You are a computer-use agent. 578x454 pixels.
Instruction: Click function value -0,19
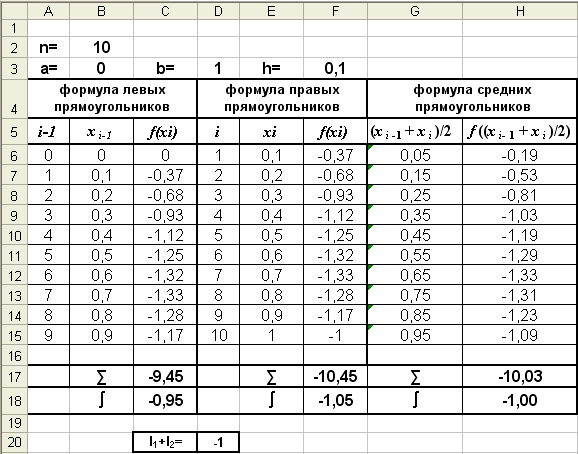520,155
